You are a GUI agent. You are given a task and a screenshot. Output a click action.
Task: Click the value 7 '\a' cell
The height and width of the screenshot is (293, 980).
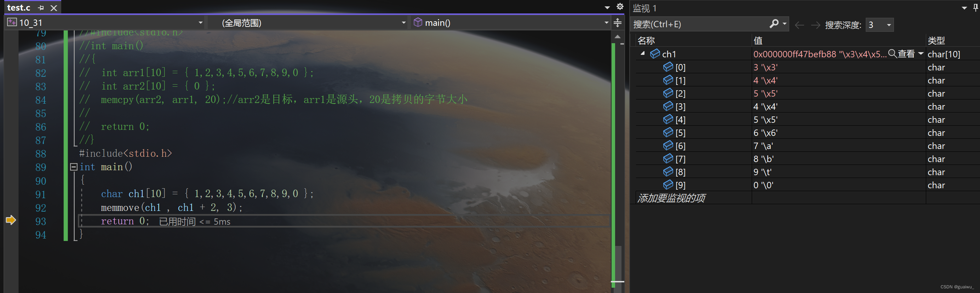[x=838, y=146]
